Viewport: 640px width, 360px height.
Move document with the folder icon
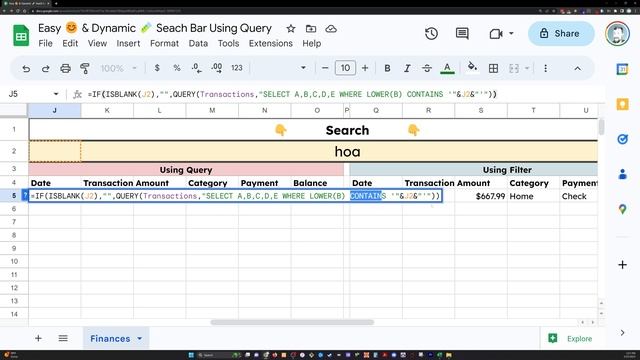click(311, 29)
